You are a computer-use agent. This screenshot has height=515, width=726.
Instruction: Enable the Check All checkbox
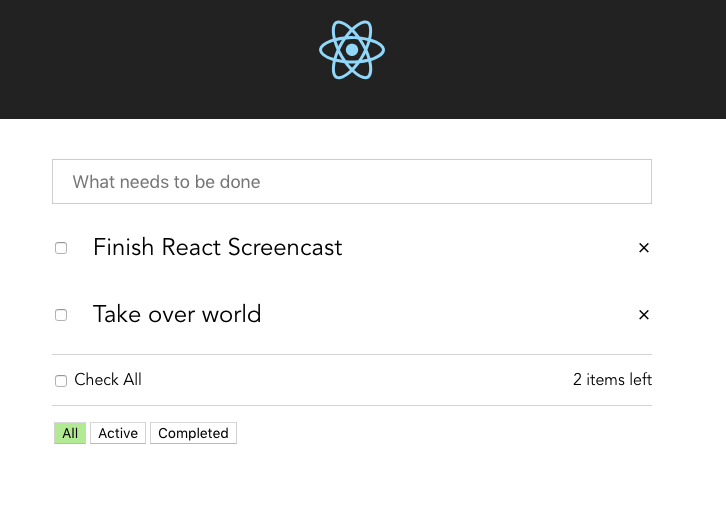(61, 381)
